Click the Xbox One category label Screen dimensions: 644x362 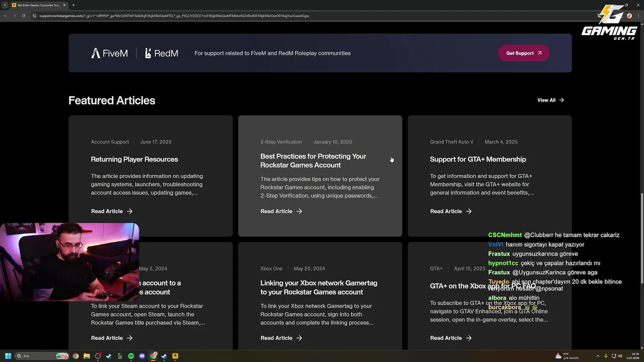(x=271, y=268)
